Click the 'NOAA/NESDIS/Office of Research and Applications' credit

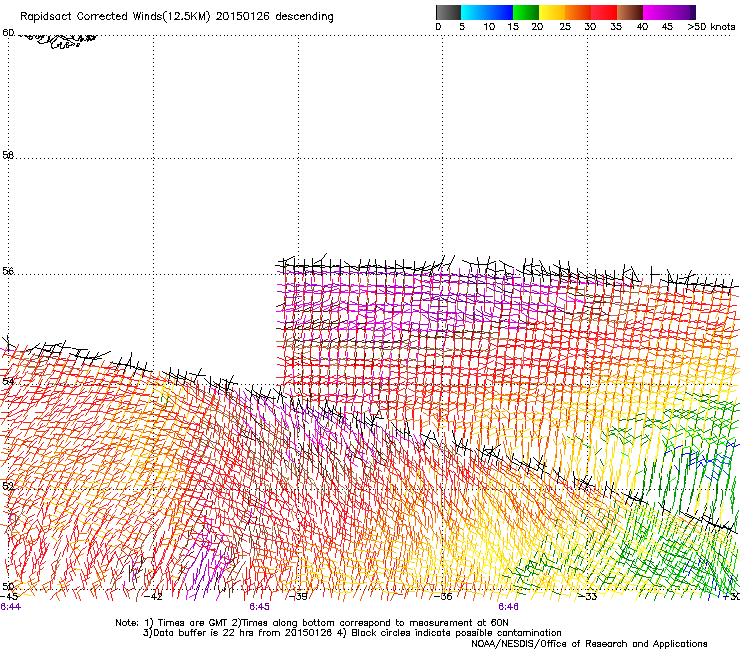[x=589, y=644]
